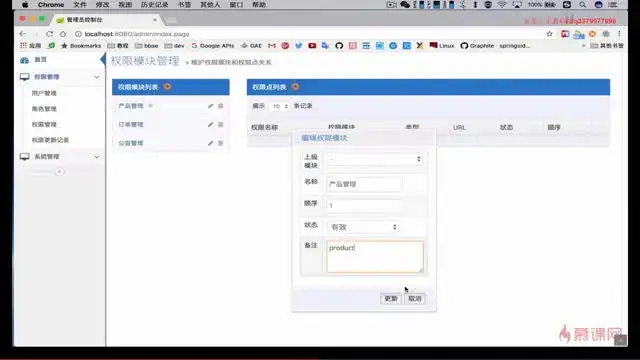The height and width of the screenshot is (360, 640).
Task: Go to 权限更新记录 in sidebar
Action: pos(50,140)
